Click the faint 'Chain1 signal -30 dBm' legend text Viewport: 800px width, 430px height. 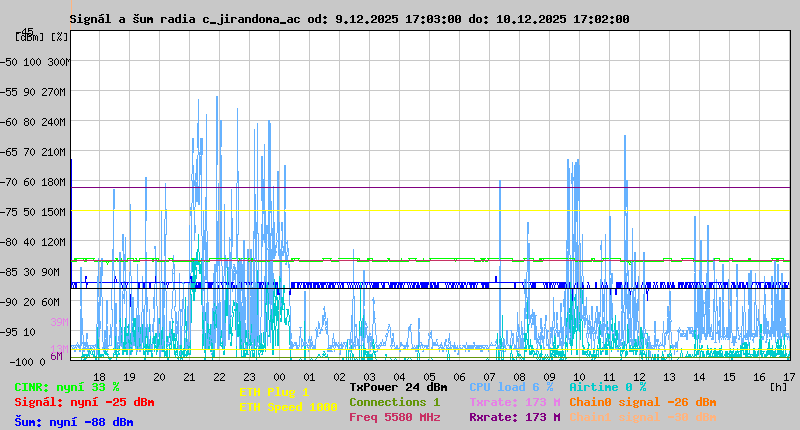point(643,417)
